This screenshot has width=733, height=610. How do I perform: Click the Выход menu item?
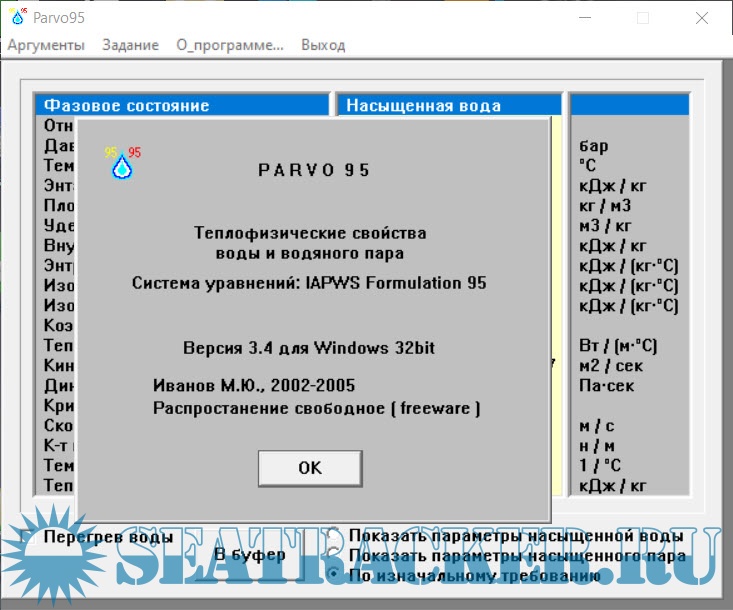[323, 45]
